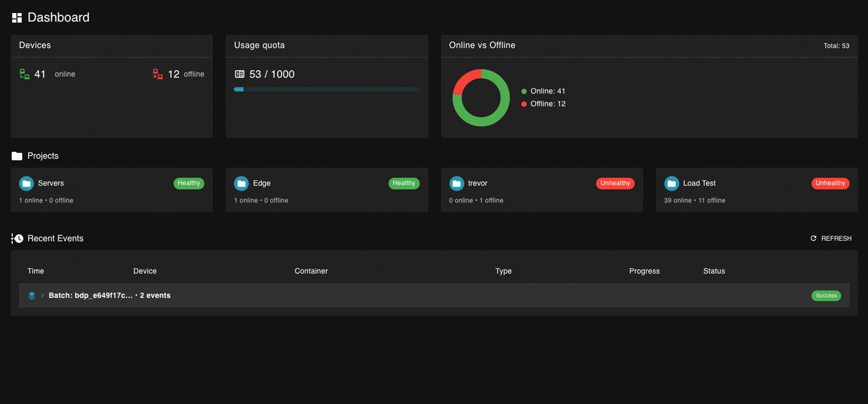Click the Healthy badge on Edge

coord(404,183)
